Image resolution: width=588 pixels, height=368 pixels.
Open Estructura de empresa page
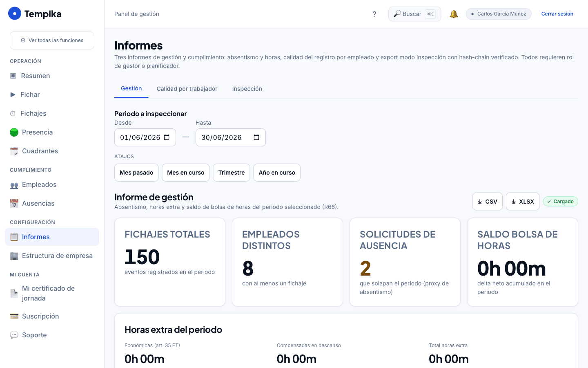(52, 256)
